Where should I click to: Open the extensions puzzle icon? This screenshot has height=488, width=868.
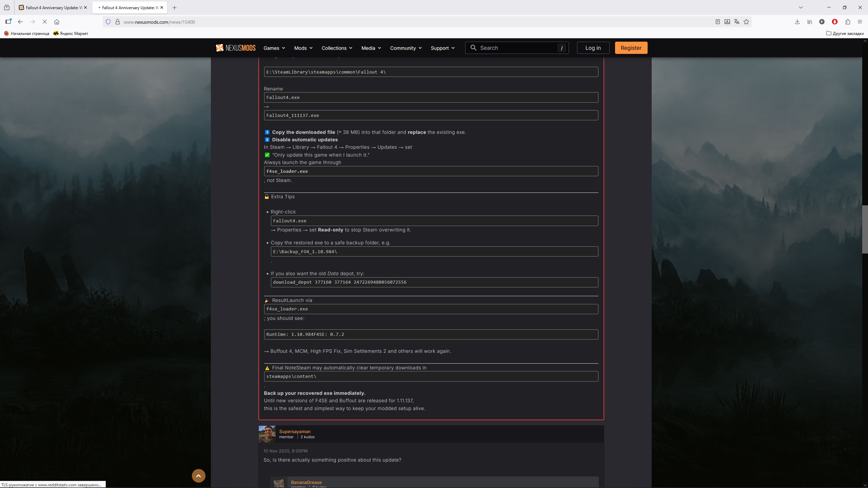848,22
